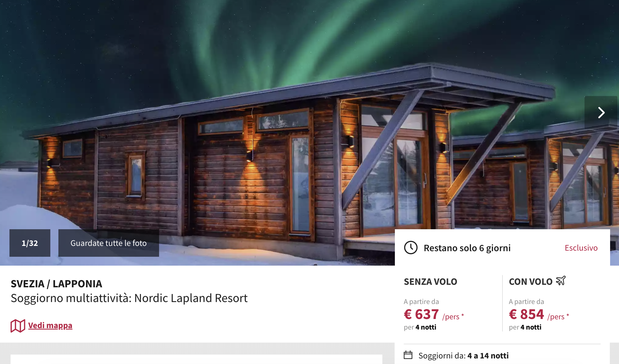Click the clock icon beside Restano solo
619x364 pixels.
411,248
